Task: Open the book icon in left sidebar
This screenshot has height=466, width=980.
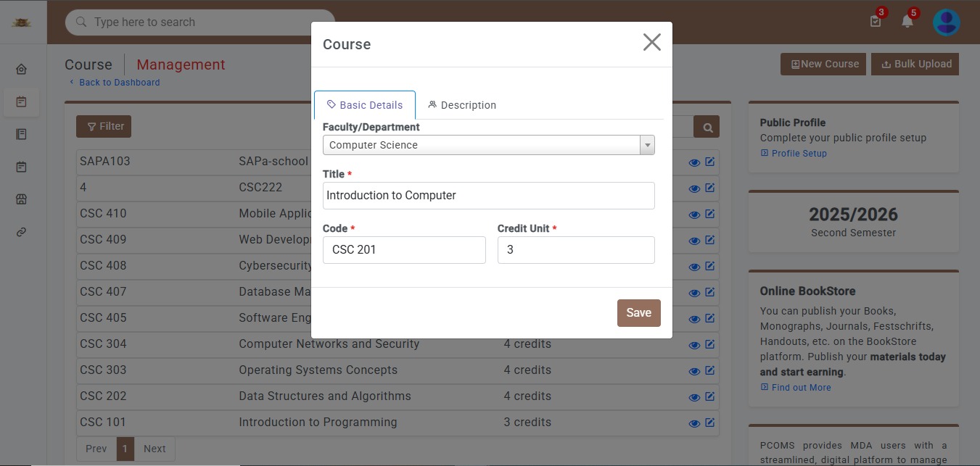Action: (x=21, y=134)
